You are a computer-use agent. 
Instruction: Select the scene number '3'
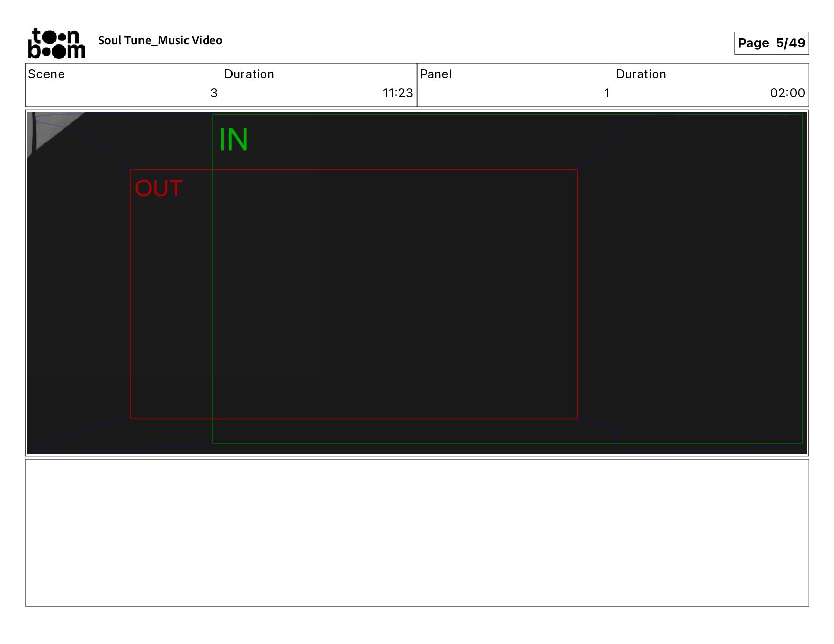coord(214,93)
